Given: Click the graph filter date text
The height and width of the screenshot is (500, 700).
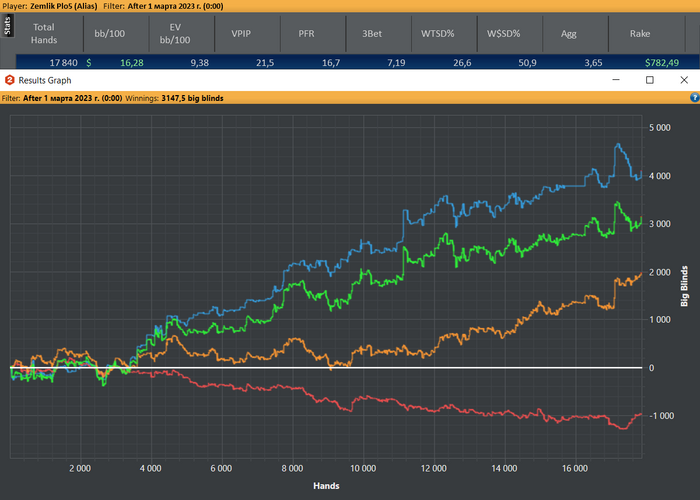Looking at the screenshot, I should coord(72,98).
